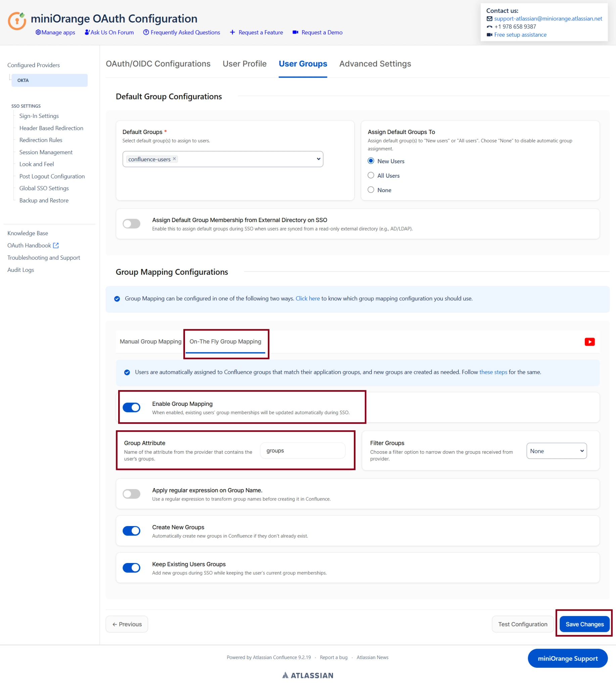This screenshot has height=688, width=616.
Task: Select On-The Fly Group Mapping tab
Action: pyautogui.click(x=225, y=341)
